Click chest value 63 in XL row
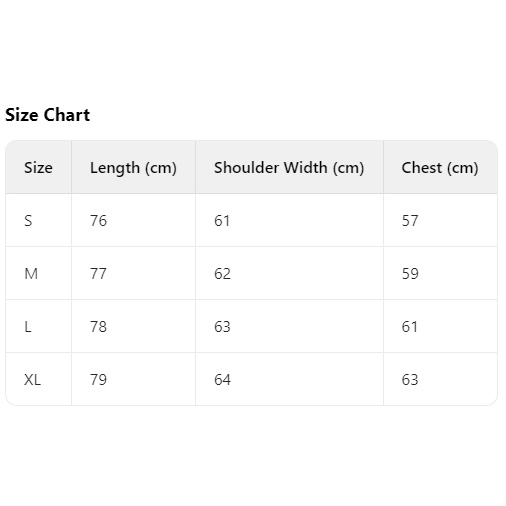This screenshot has width=506, height=506. 410,380
